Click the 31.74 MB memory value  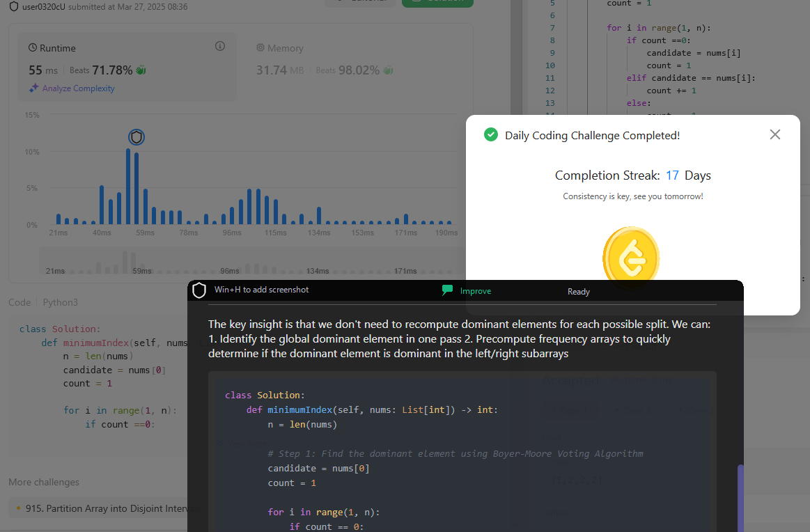coord(279,70)
